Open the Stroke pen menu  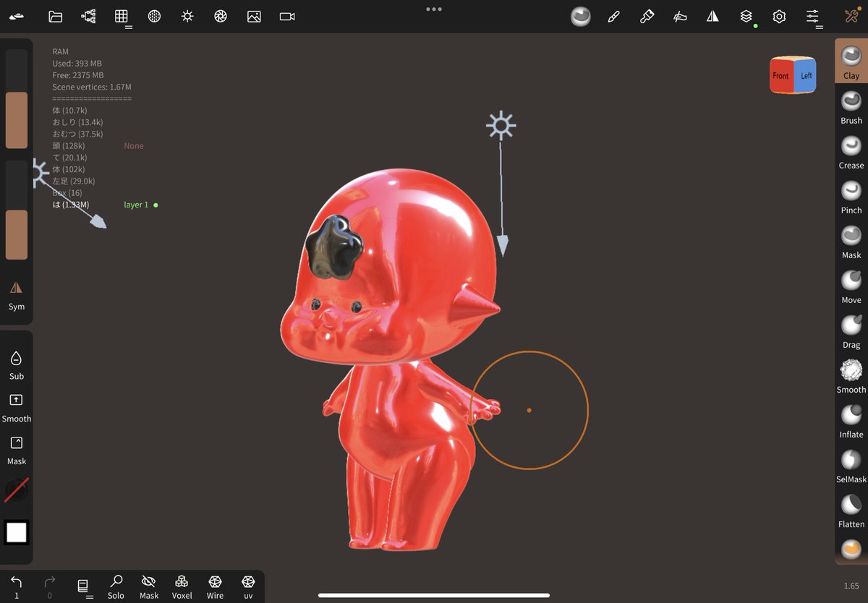tap(613, 16)
